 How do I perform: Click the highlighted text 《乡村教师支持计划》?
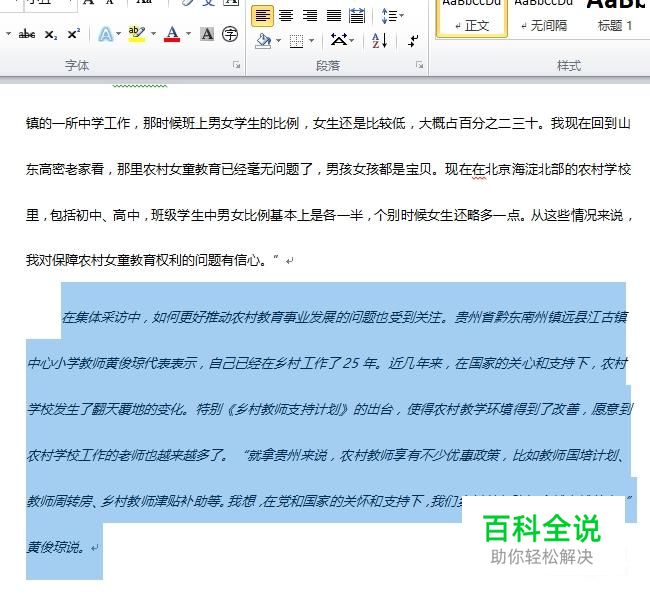287,409
